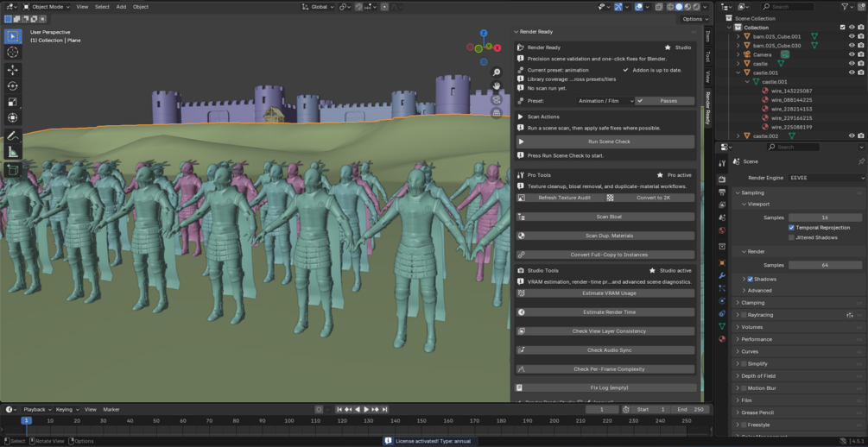Select the Rotate tool
This screenshot has height=447, width=868.
click(x=13, y=86)
